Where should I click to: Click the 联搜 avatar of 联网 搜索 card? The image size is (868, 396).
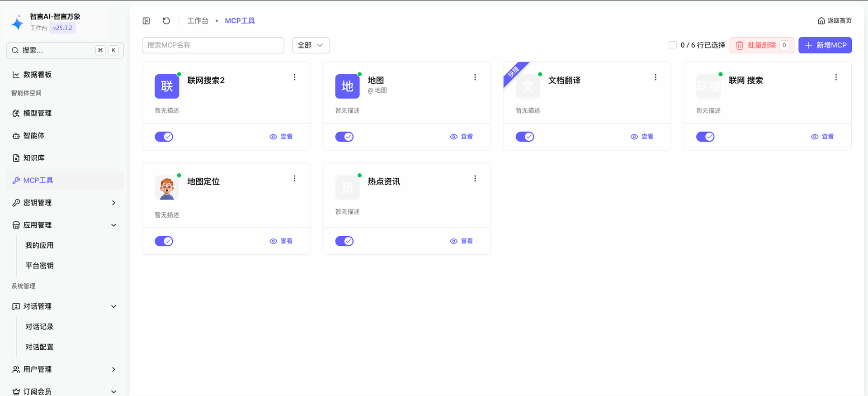pyautogui.click(x=708, y=86)
